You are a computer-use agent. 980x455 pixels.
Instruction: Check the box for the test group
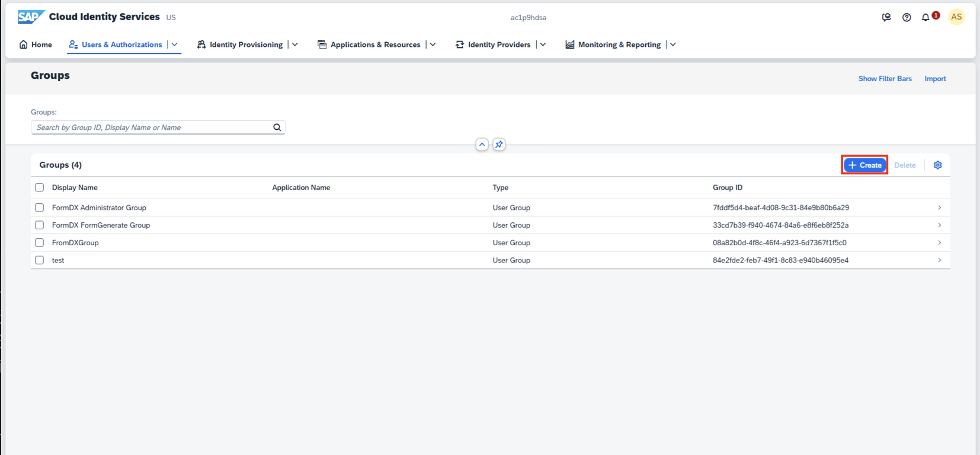coord(40,260)
